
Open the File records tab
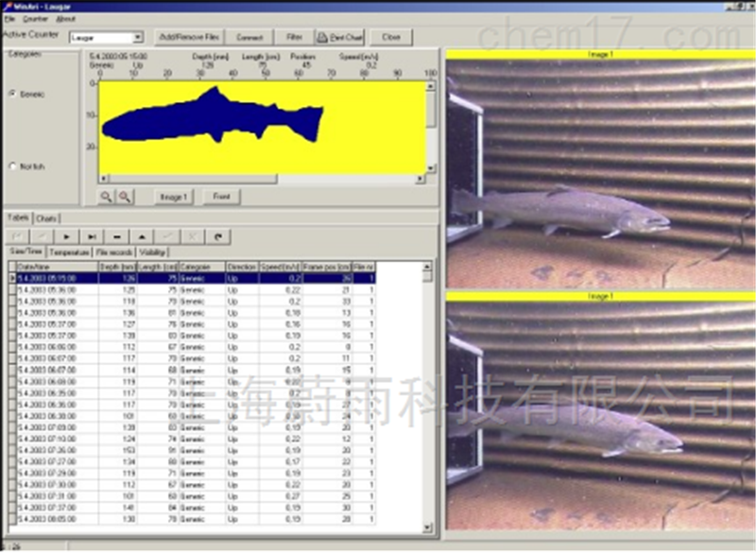click(114, 252)
